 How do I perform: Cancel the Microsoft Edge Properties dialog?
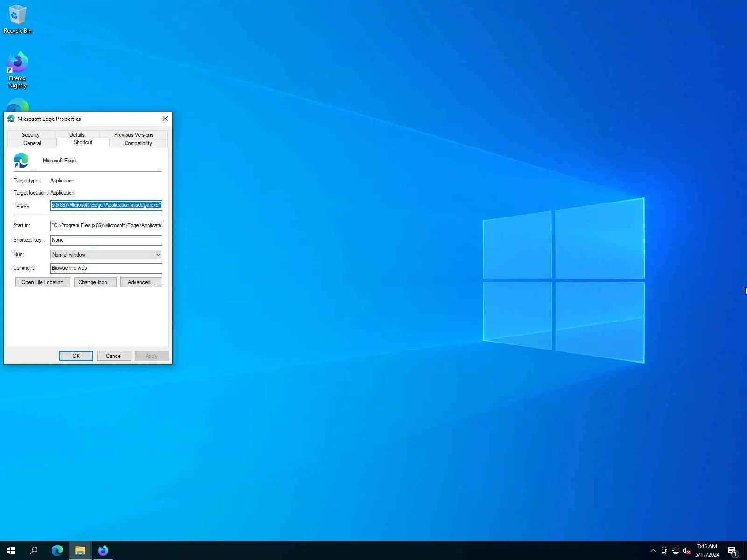(114, 356)
